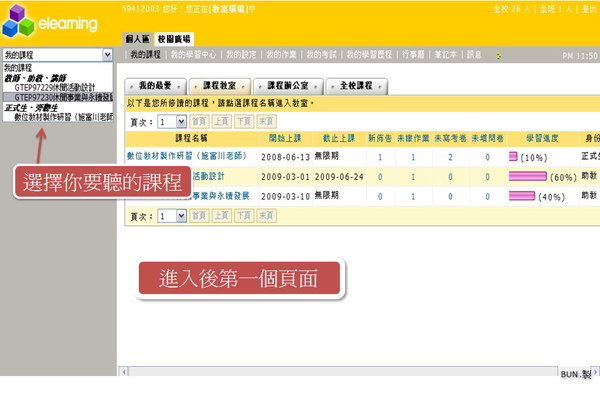
Task: Click the 課程名稱 column header
Action: tap(191, 138)
